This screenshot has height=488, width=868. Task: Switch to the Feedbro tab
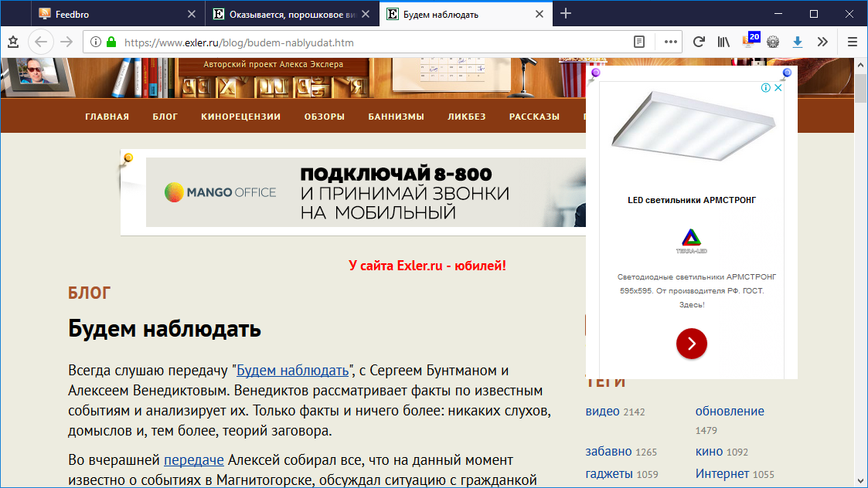108,14
